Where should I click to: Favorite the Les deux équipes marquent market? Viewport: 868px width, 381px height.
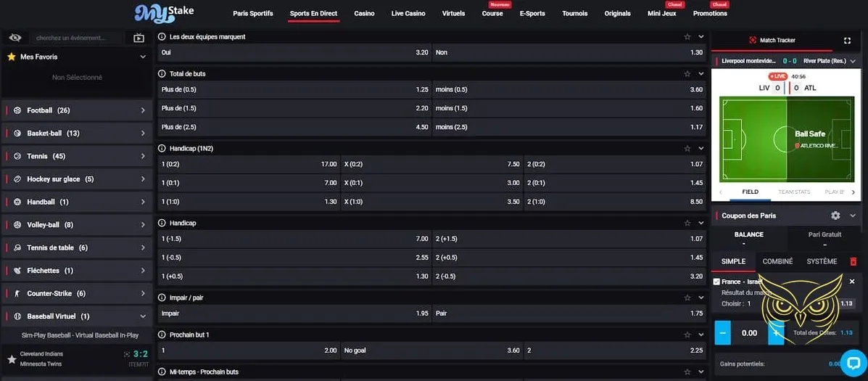[x=687, y=36]
